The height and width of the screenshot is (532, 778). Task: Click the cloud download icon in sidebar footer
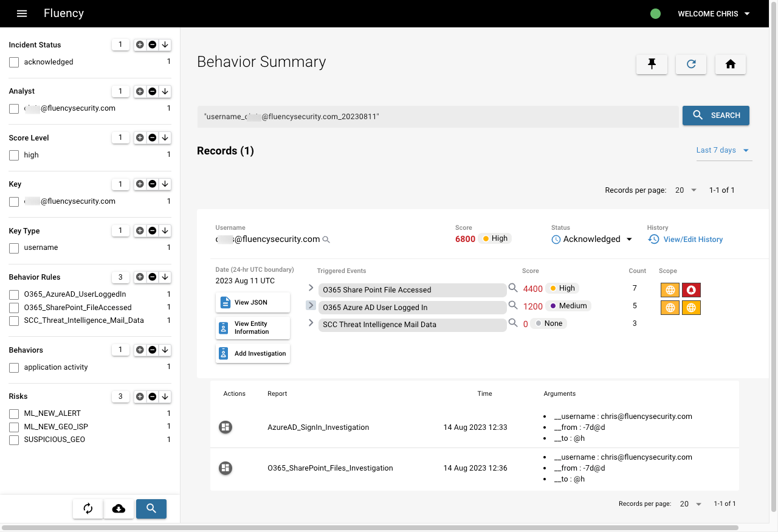click(x=119, y=509)
